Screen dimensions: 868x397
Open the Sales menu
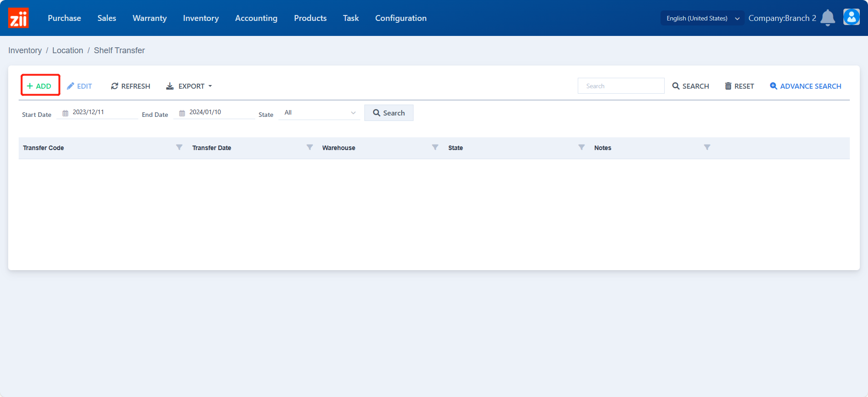pyautogui.click(x=107, y=18)
